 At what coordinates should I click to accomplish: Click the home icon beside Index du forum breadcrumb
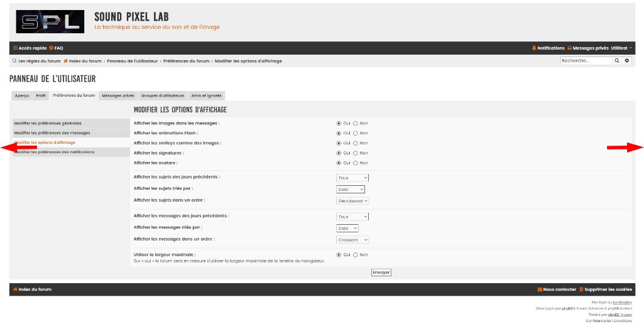coord(65,61)
